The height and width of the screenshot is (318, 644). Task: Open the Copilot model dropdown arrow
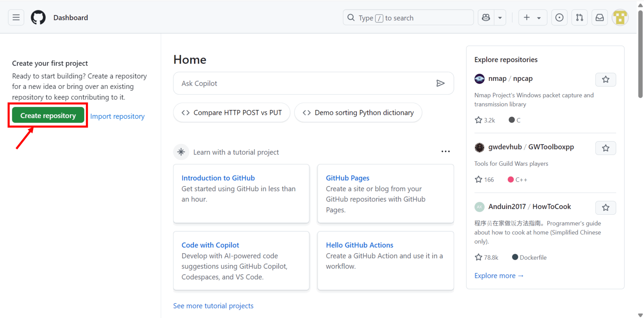pos(500,17)
